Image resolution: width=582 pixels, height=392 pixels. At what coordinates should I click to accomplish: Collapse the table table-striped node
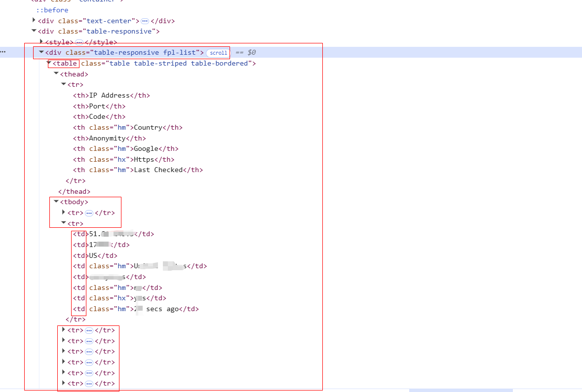tap(49, 63)
